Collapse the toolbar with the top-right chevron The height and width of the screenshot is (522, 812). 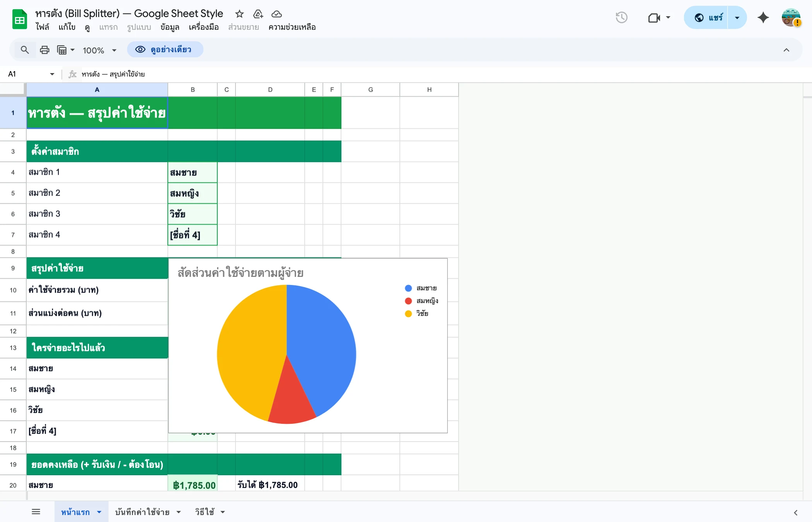pos(786,50)
